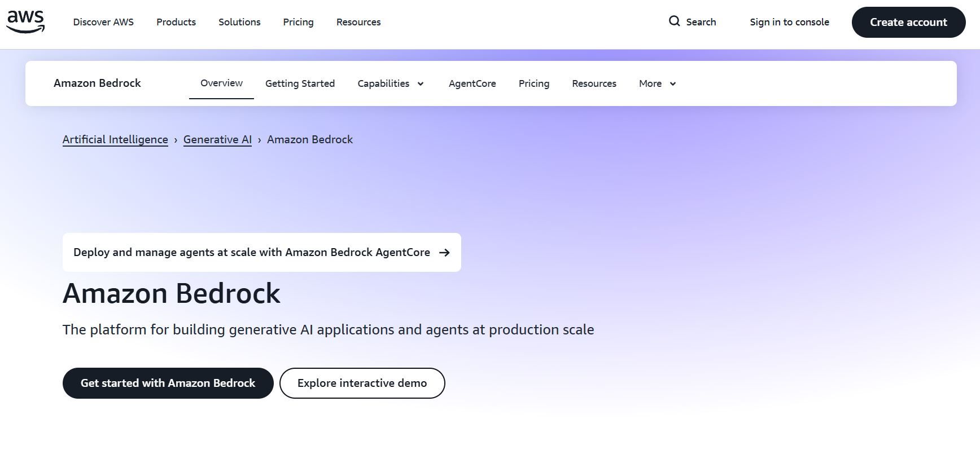
Task: Click Sign in to console link
Action: click(789, 22)
